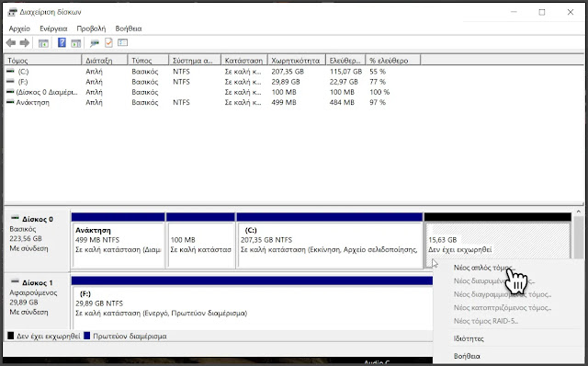Open the view settings list toolbar icon
The width and height of the screenshot is (588, 366).
coord(122,43)
